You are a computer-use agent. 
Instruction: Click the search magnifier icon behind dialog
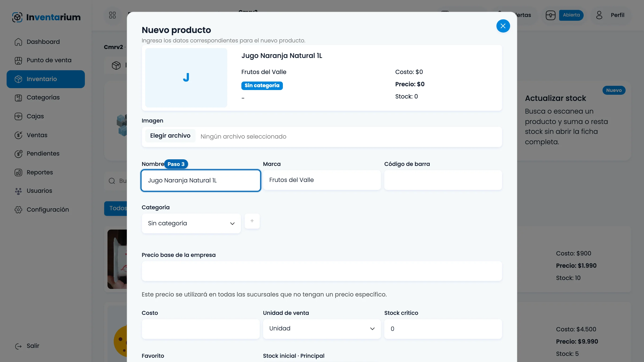(112, 181)
